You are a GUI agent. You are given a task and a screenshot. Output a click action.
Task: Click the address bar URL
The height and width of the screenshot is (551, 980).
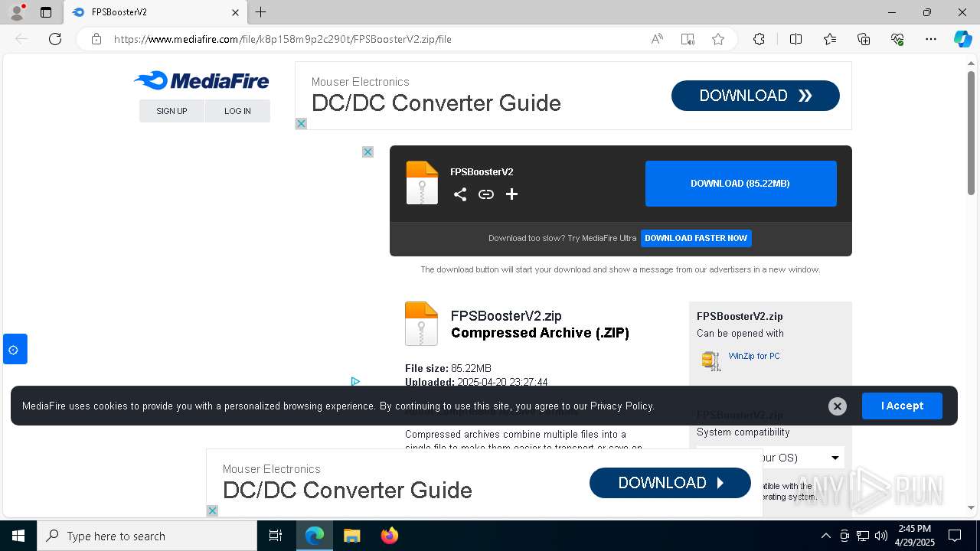pyautogui.click(x=283, y=39)
